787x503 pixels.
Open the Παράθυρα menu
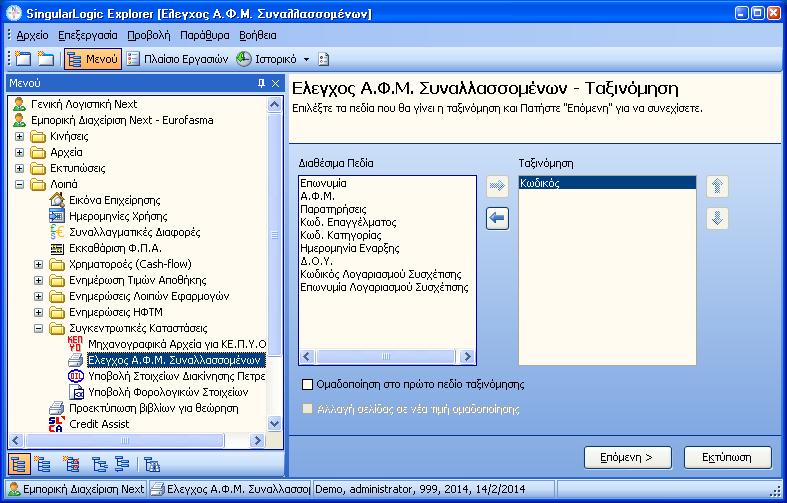coord(205,35)
